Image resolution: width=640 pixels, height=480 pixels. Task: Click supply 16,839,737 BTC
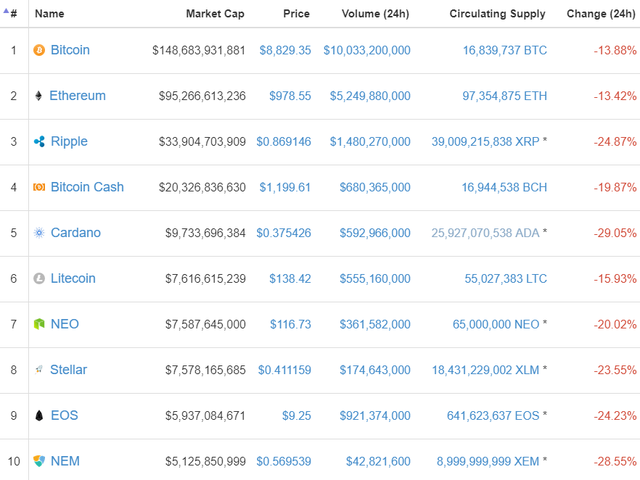point(505,51)
